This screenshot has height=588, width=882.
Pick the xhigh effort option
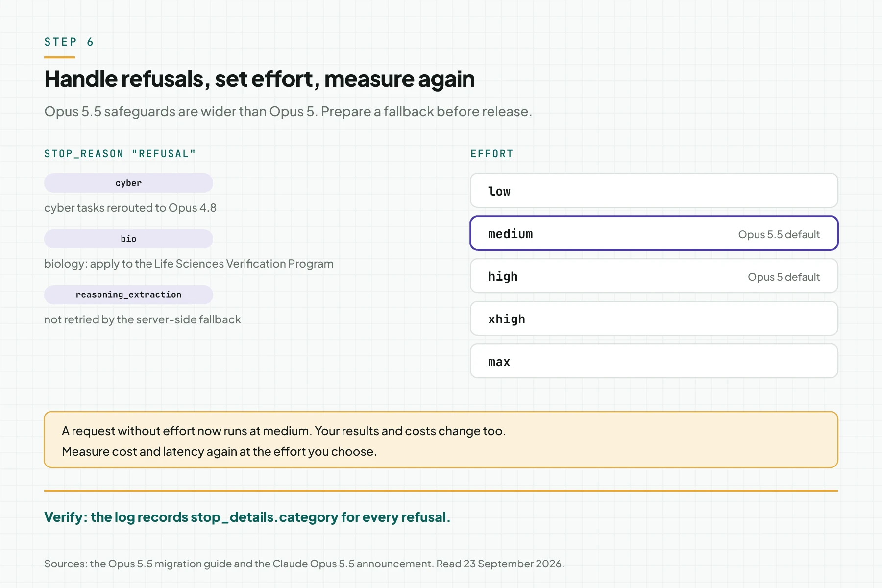654,318
